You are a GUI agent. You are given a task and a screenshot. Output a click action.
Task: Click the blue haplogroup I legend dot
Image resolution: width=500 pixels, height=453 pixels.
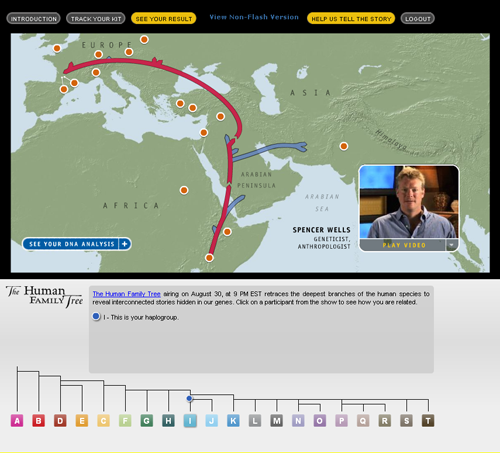(x=96, y=316)
